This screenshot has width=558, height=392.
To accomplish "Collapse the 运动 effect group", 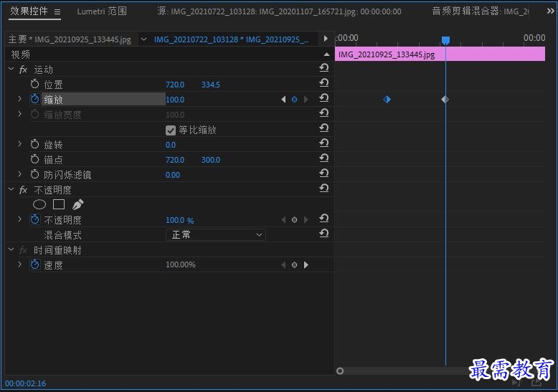I will [11, 69].
